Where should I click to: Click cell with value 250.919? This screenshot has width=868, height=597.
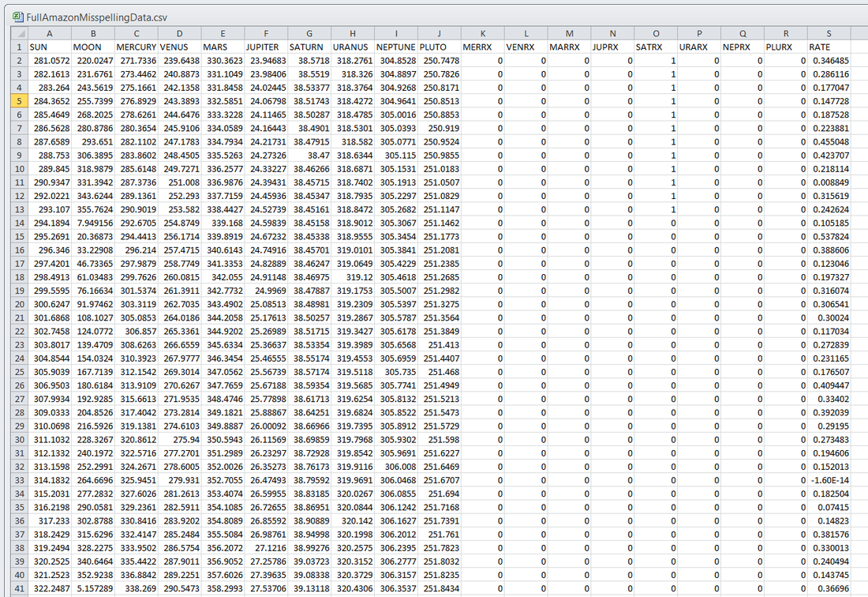tap(439, 128)
